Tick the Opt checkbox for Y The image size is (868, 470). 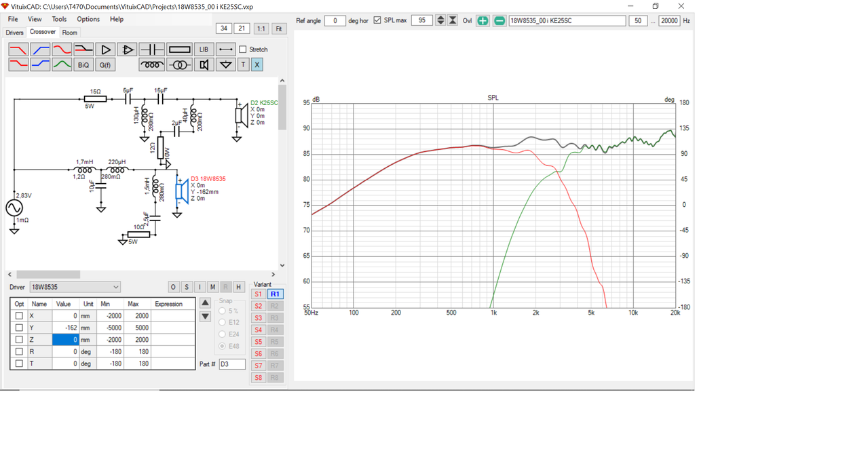19,328
